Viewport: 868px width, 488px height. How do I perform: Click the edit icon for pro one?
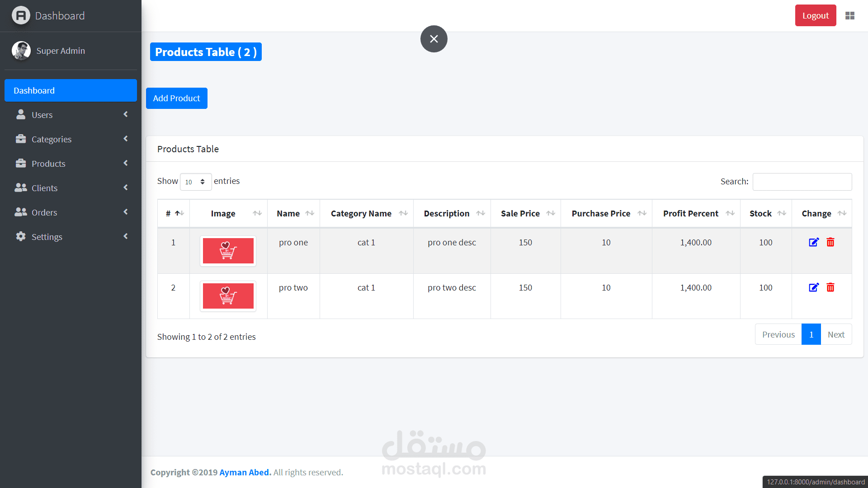point(813,243)
